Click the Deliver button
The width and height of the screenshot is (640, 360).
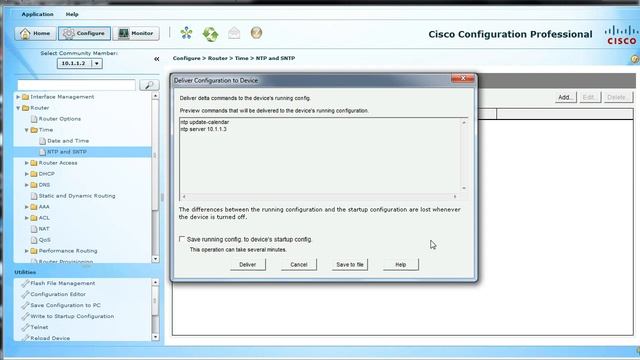(x=247, y=264)
